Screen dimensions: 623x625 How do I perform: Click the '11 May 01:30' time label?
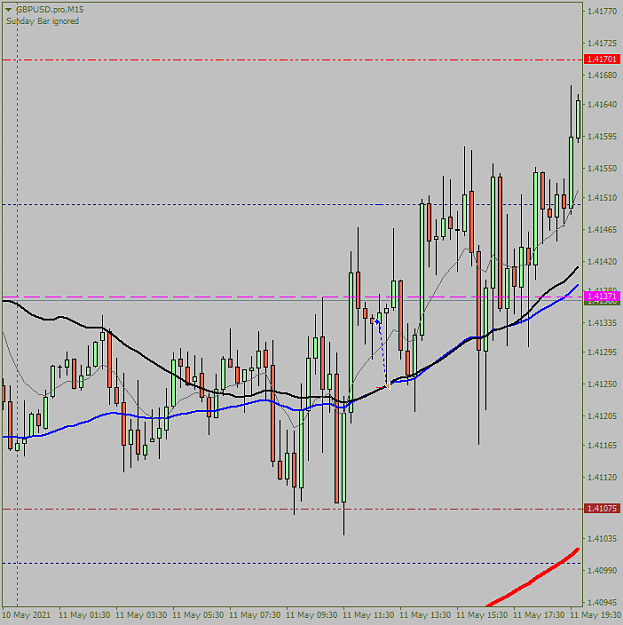click(85, 615)
